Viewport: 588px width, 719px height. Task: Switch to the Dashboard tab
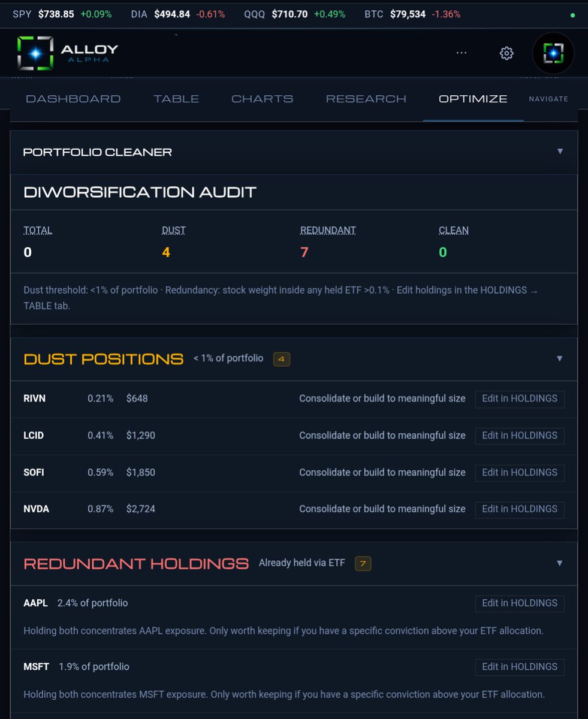click(73, 99)
